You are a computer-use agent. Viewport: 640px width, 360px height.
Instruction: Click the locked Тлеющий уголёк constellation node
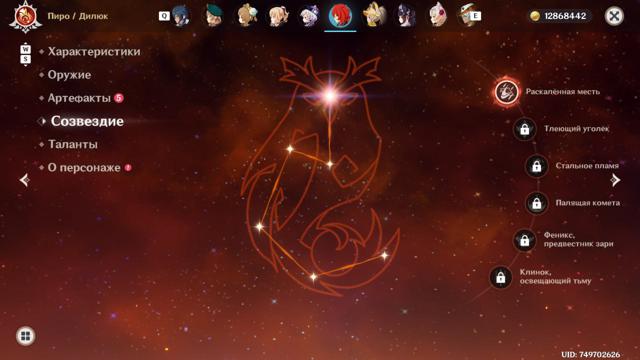pyautogui.click(x=524, y=129)
